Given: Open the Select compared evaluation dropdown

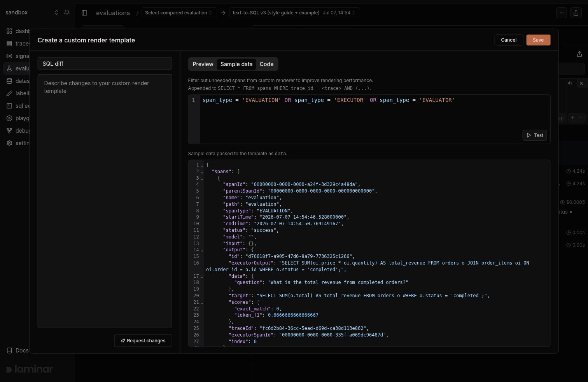Looking at the screenshot, I should coord(179,13).
